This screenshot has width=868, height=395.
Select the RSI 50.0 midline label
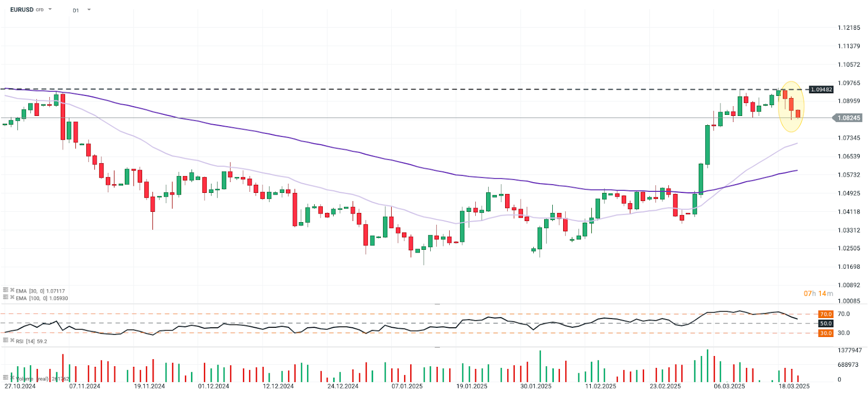pos(826,323)
